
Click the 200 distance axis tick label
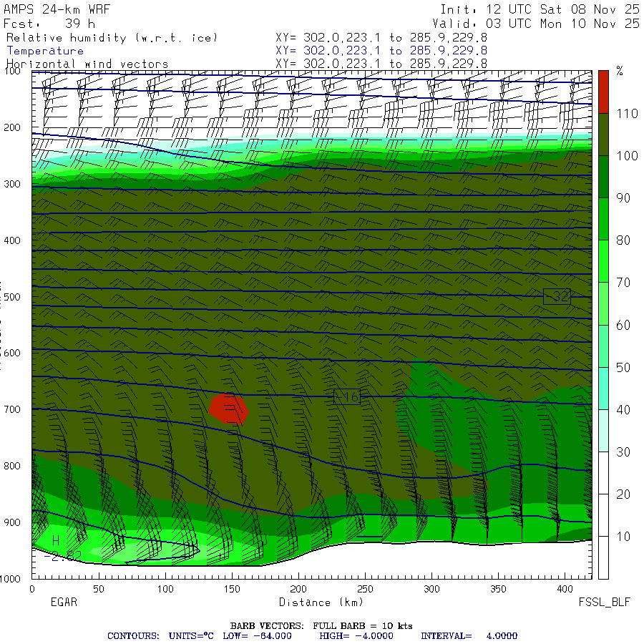tap(298, 589)
